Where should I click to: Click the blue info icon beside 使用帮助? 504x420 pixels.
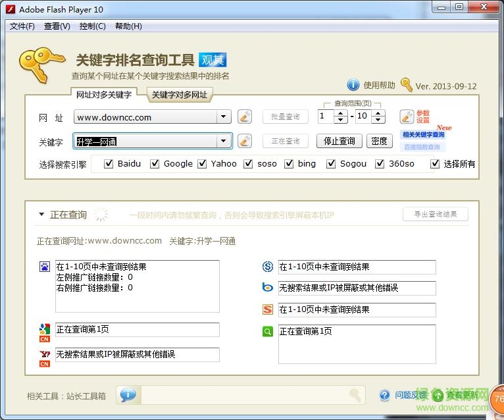click(x=353, y=85)
